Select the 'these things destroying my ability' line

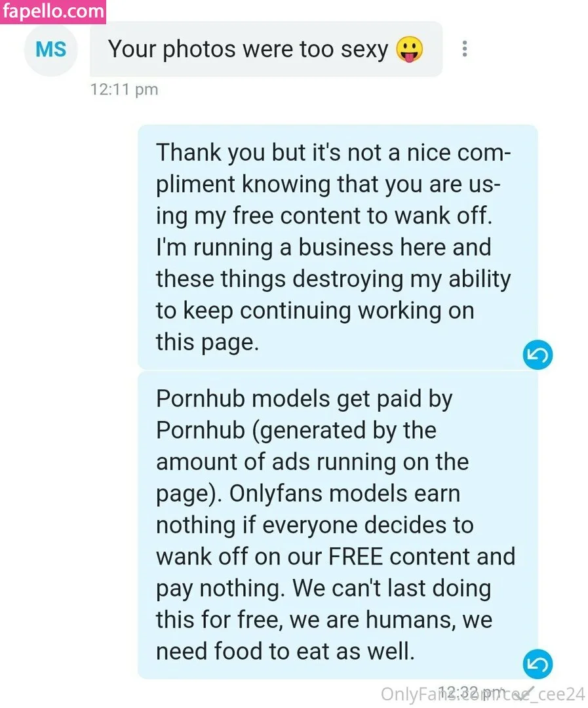(x=332, y=279)
